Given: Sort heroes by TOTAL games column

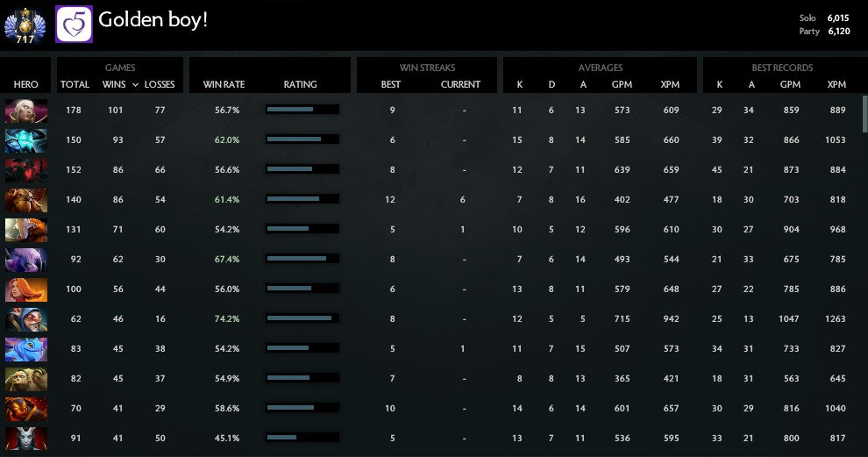Looking at the screenshot, I should tap(75, 85).
